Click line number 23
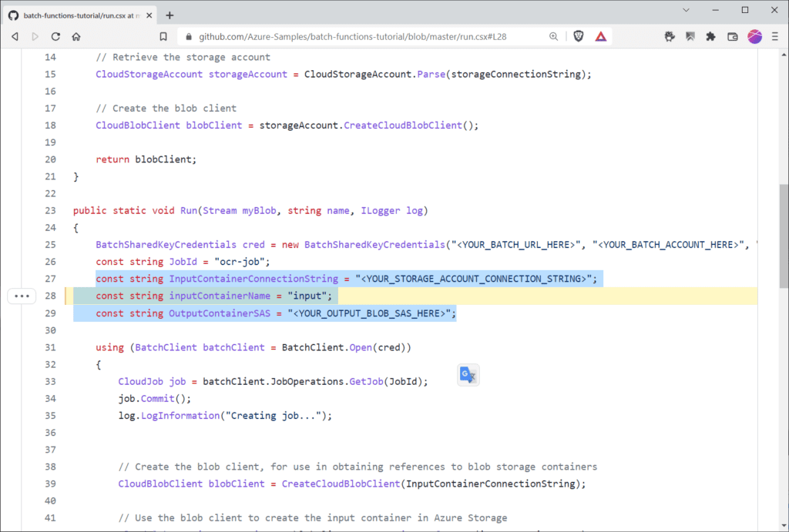This screenshot has height=532, width=789. (50, 211)
